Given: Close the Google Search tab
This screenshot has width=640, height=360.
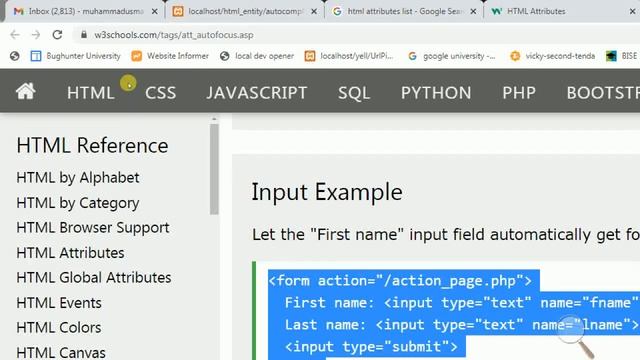Looking at the screenshot, I should coord(473,11).
